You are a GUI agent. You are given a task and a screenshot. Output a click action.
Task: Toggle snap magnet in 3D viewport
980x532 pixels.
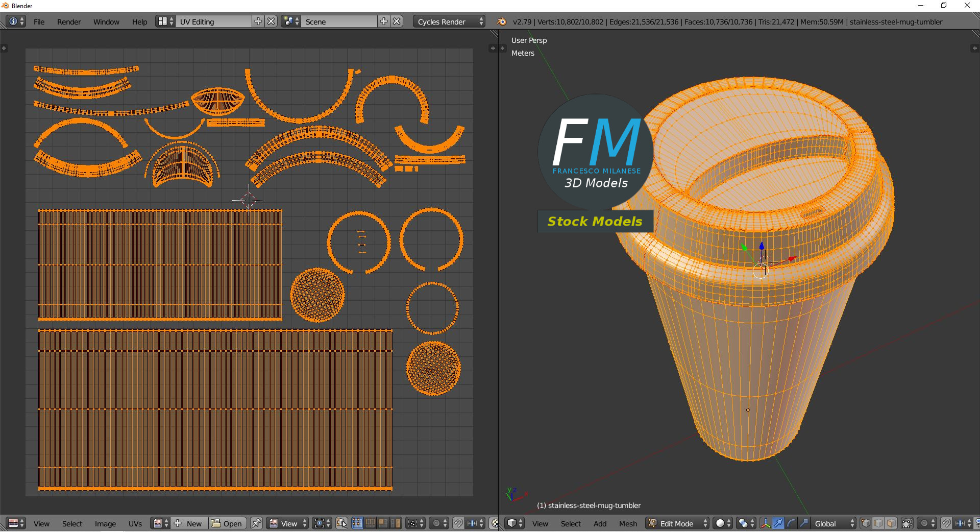tap(946, 523)
